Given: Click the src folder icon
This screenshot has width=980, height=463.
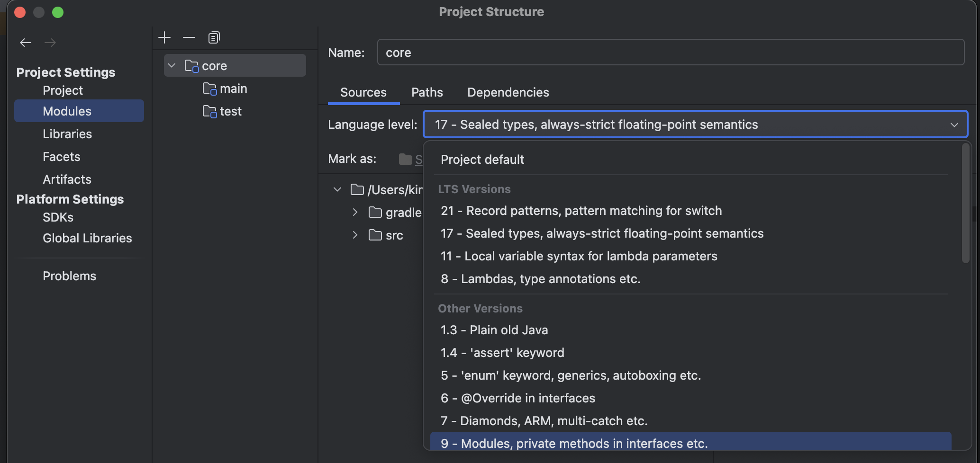Looking at the screenshot, I should click(x=375, y=235).
